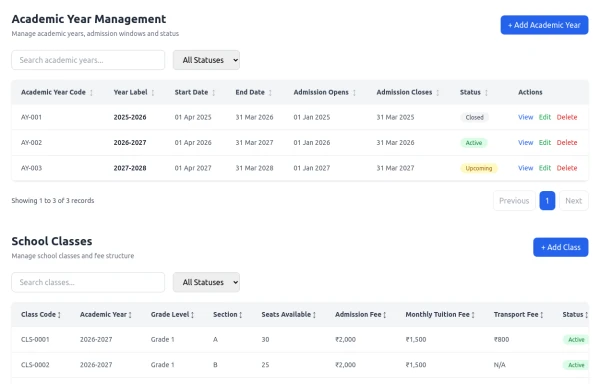Delete the AY-003 academic year
Screen dimensions: 600x384
pyautogui.click(x=567, y=168)
